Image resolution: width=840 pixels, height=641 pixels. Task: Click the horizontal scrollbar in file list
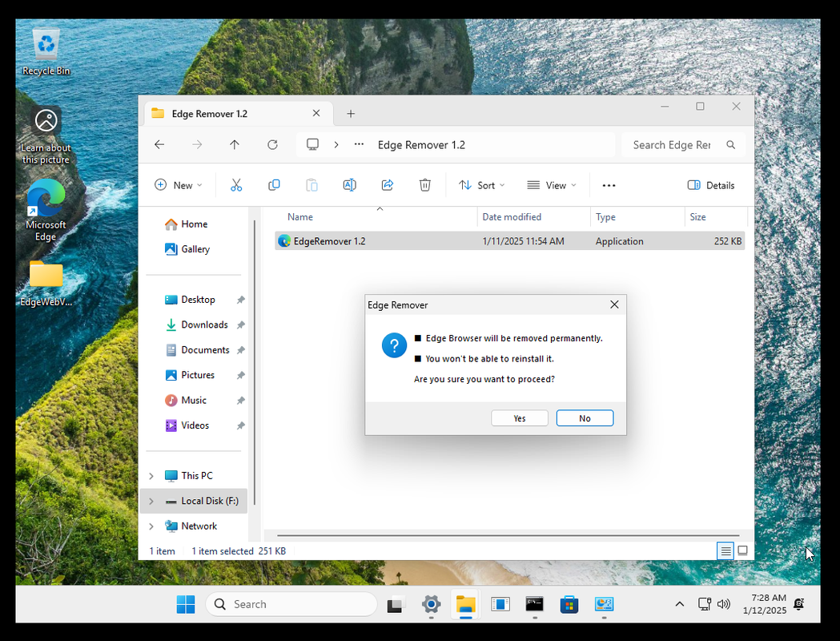[x=508, y=535]
